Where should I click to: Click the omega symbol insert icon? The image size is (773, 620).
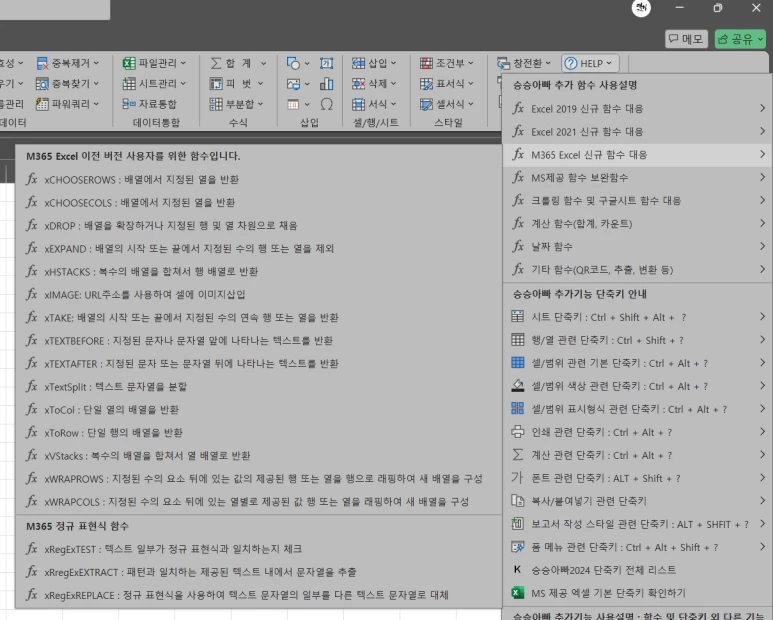click(x=326, y=104)
